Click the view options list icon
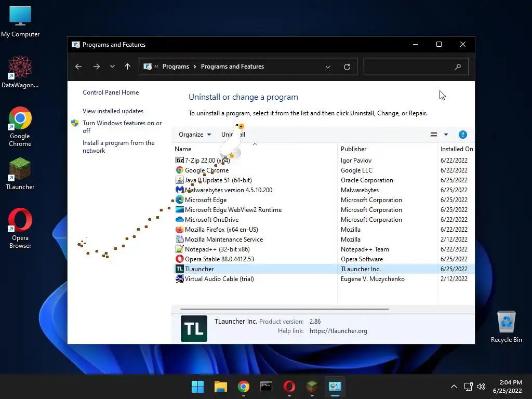The width and height of the screenshot is (532, 399). pos(434,135)
